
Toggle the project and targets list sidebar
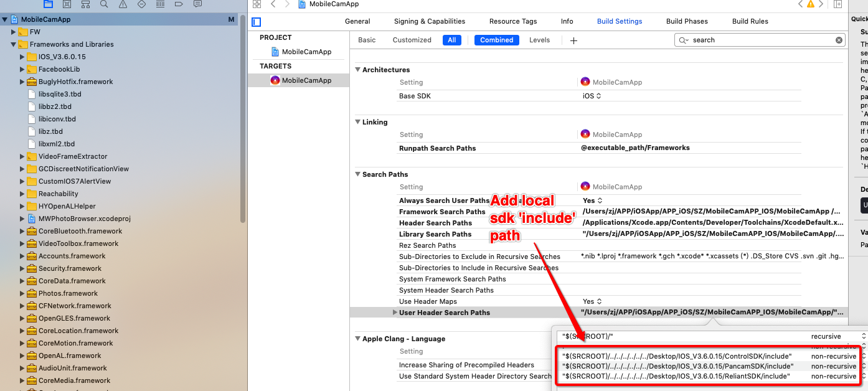pos(257,22)
